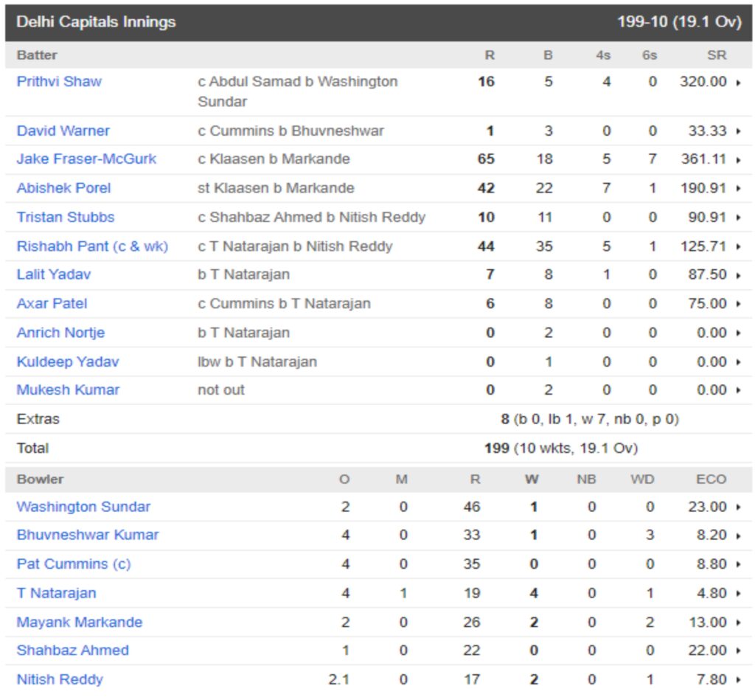This screenshot has height=700, width=755.
Task: Expand Prithvi Shaw row arrow
Action: pyautogui.click(x=739, y=83)
